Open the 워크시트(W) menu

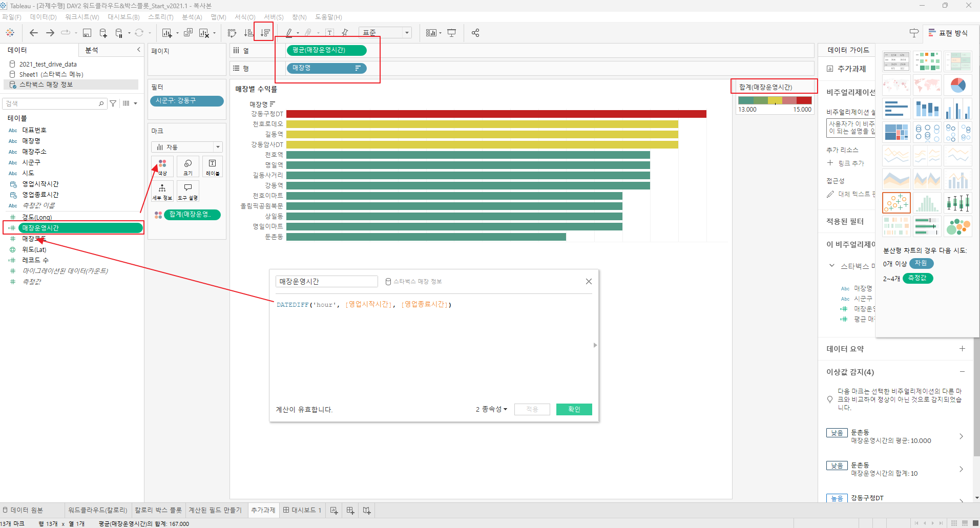click(82, 17)
